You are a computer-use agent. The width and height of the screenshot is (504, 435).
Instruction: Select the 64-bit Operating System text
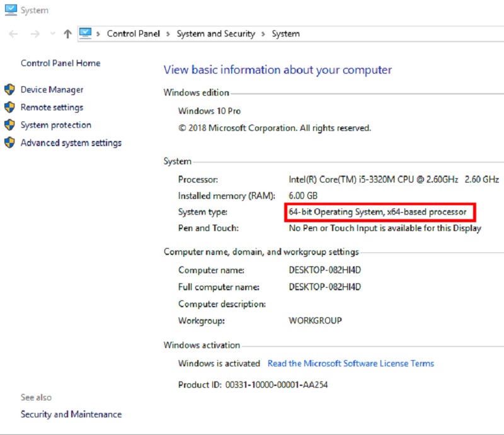tap(377, 212)
